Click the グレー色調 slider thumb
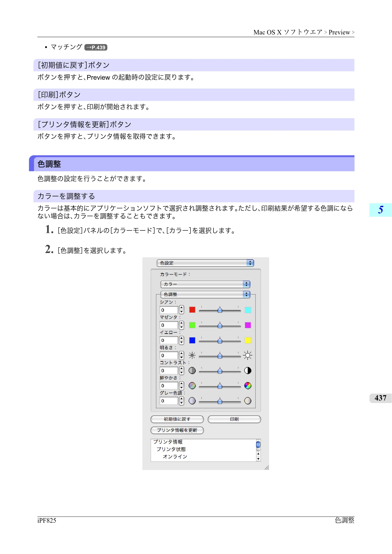Viewport: 392px width, 554px height. click(220, 401)
